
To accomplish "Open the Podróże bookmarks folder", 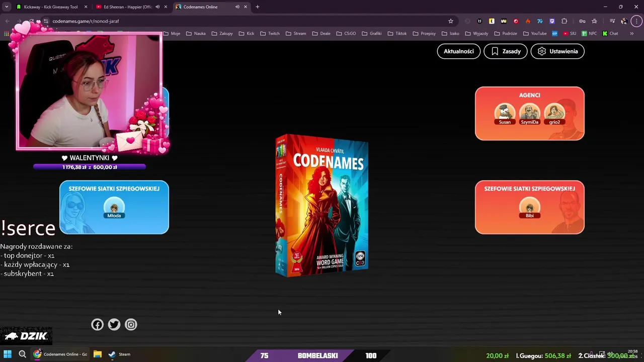I will (507, 34).
